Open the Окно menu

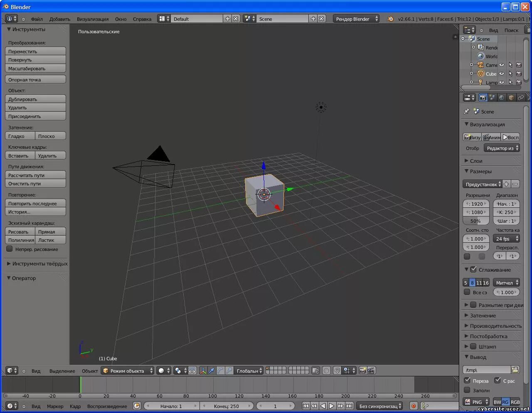pyautogui.click(x=121, y=19)
